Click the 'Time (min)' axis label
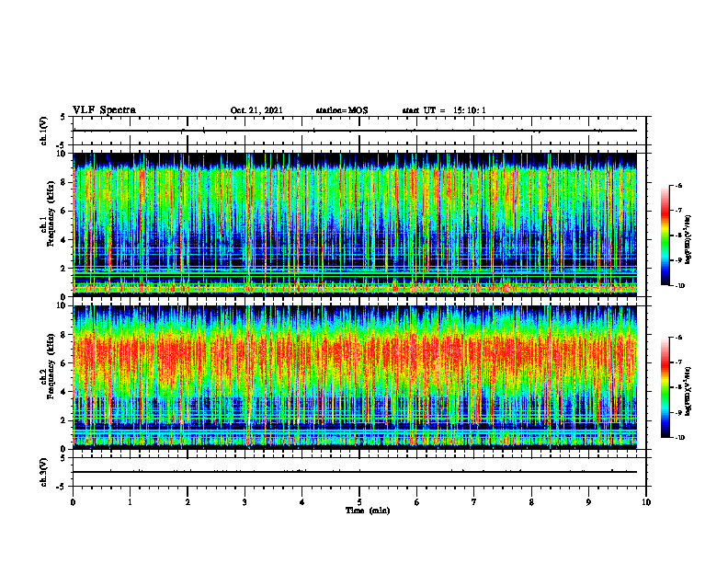The height and width of the screenshot is (563, 728). (x=368, y=511)
